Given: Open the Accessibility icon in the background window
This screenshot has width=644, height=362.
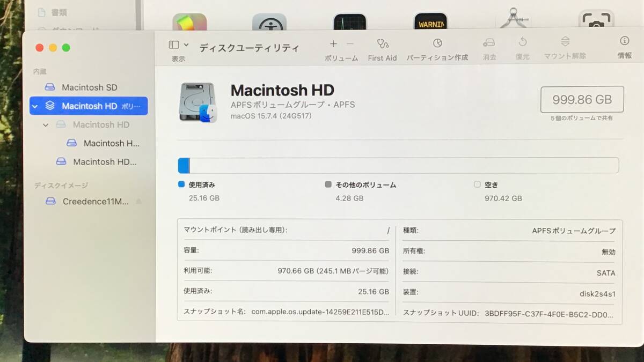Looking at the screenshot, I should point(269,22).
